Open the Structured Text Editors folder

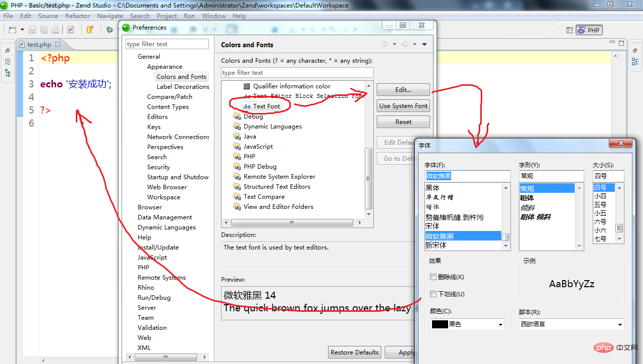tap(272, 187)
